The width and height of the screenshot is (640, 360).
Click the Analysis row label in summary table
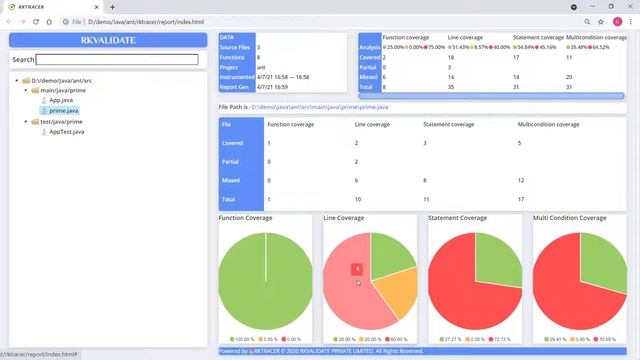coord(370,47)
